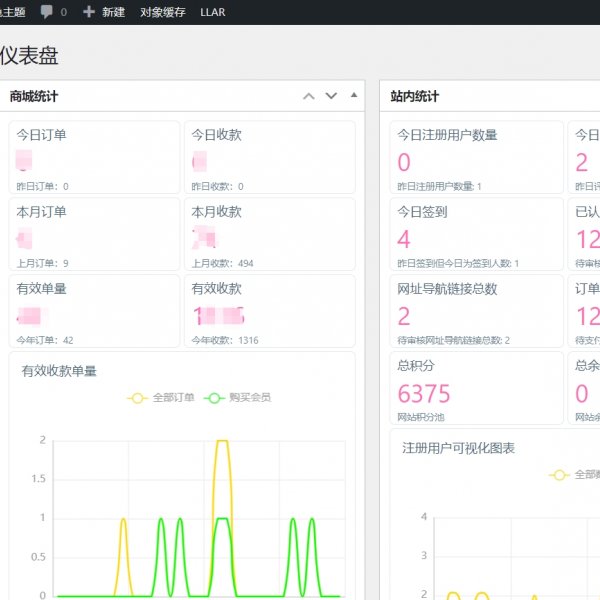Open the 对象缓存 admin bar menu

click(162, 12)
